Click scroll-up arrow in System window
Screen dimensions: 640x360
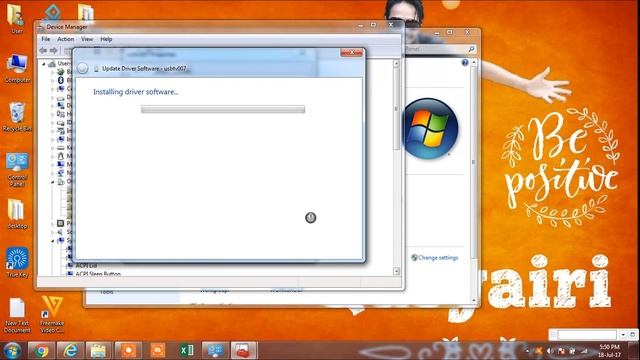(x=474, y=62)
